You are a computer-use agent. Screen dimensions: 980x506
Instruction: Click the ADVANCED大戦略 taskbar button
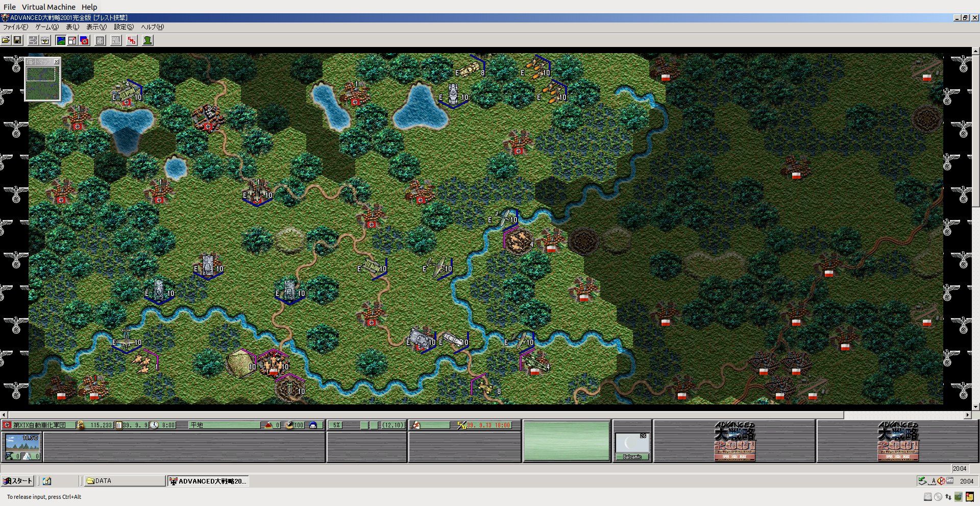click(x=208, y=481)
